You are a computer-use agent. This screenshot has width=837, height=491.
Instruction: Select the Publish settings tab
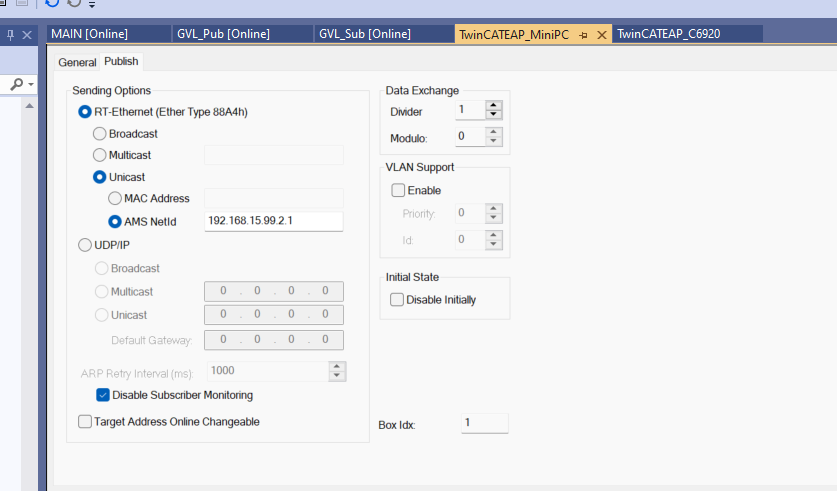click(121, 61)
